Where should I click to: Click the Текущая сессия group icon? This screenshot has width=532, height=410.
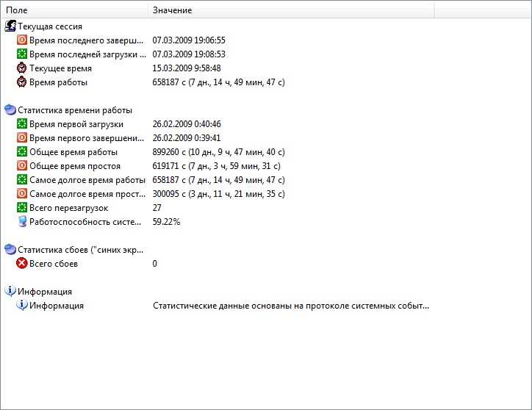tap(10, 26)
